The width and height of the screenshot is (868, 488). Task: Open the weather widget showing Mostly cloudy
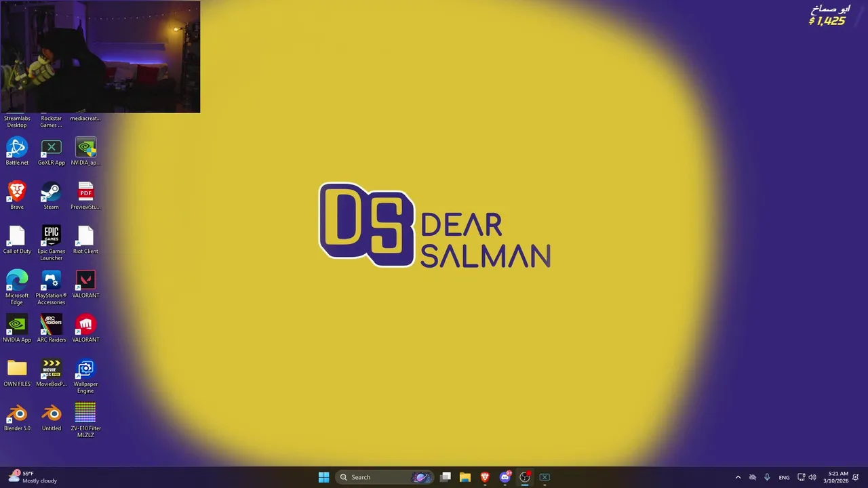point(33,477)
